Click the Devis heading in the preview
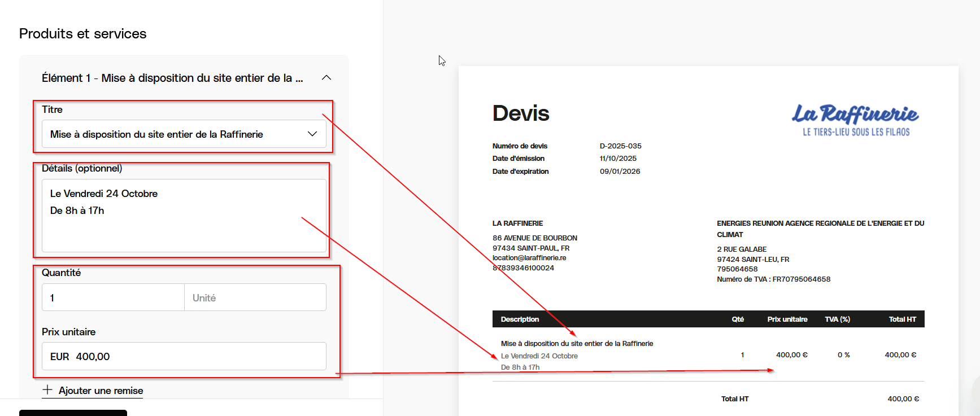Screen dimensions: 980x416 [x=521, y=113]
